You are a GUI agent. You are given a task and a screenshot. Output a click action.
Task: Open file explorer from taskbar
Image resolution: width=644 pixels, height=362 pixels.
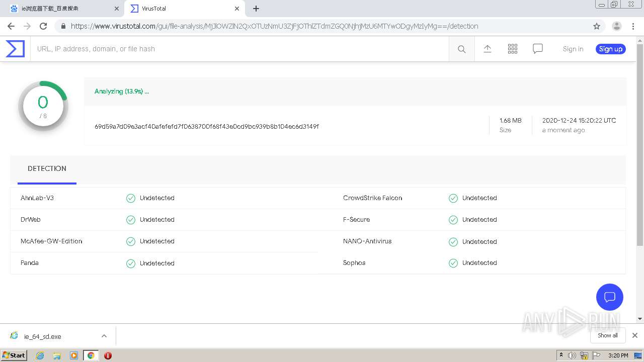(x=57, y=355)
